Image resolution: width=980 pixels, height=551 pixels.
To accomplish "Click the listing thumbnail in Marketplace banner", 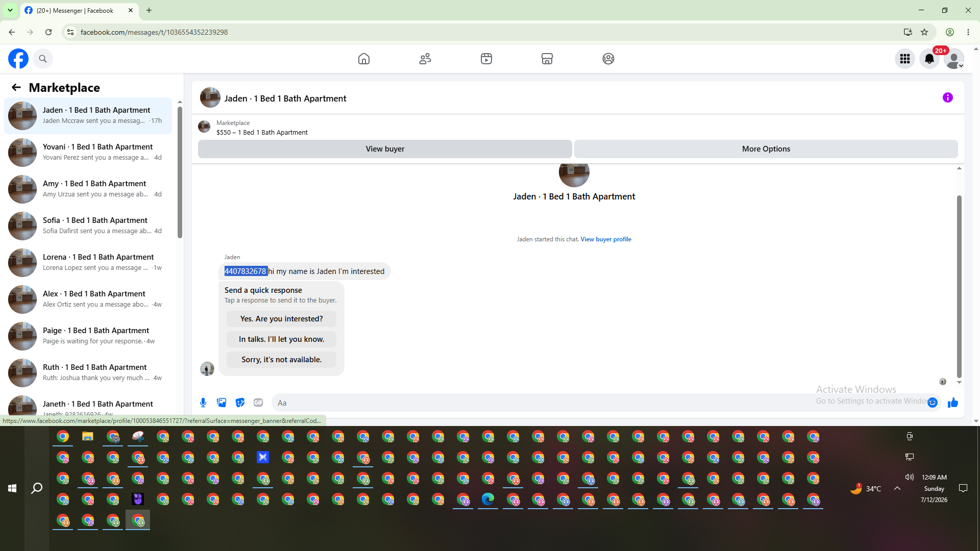I will (204, 127).
